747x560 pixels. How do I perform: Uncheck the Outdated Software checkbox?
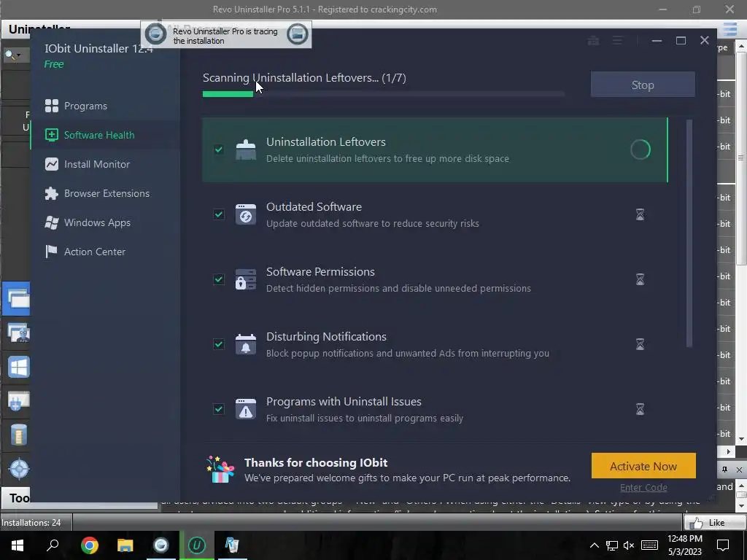click(219, 214)
